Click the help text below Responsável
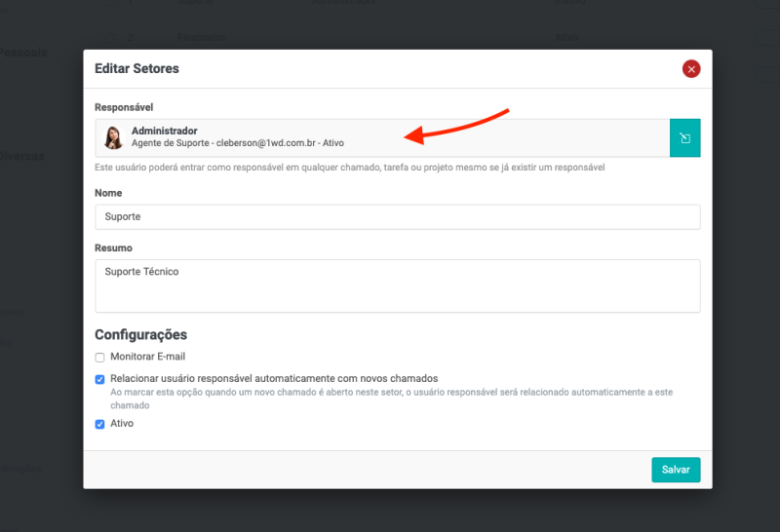The height and width of the screenshot is (532, 780). coord(350,168)
